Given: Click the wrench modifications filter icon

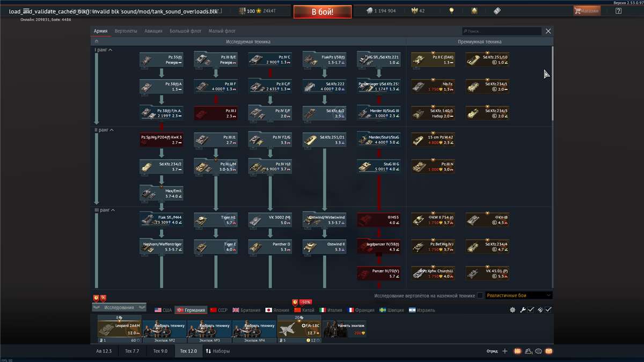Looking at the screenshot, I should click(x=523, y=310).
